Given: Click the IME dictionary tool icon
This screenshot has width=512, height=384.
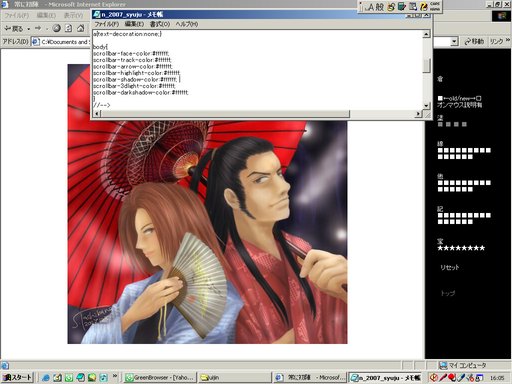Looking at the screenshot, I should point(402,7).
